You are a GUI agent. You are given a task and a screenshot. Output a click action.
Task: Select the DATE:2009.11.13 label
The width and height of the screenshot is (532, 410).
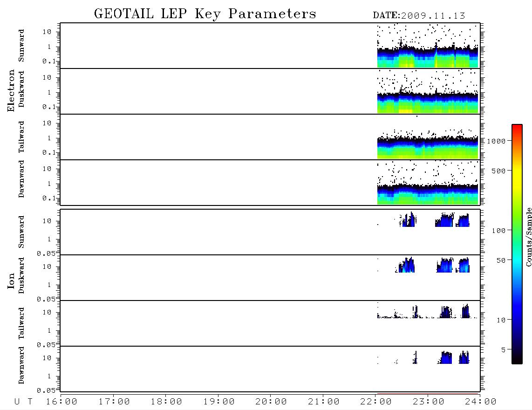coord(419,16)
